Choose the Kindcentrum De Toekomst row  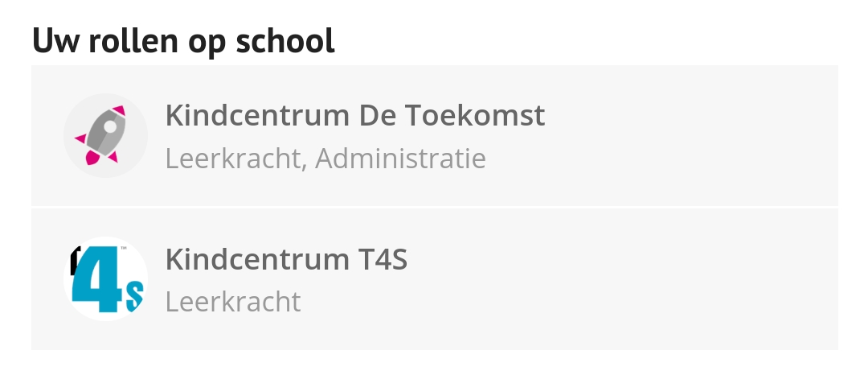point(435,135)
